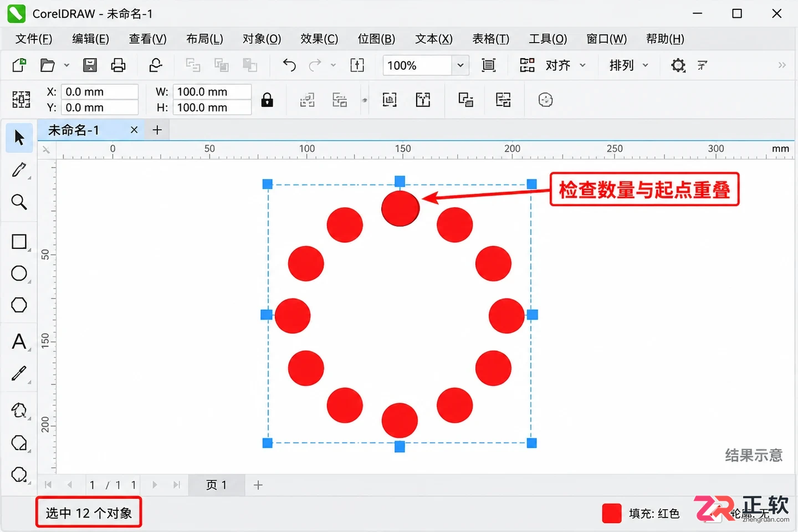
Task: Click the align distribute icon before 对齐
Action: pyautogui.click(x=527, y=65)
